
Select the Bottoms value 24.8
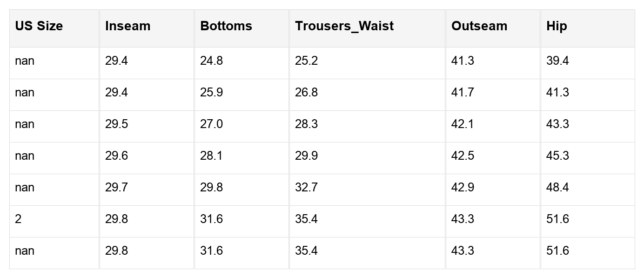212,61
